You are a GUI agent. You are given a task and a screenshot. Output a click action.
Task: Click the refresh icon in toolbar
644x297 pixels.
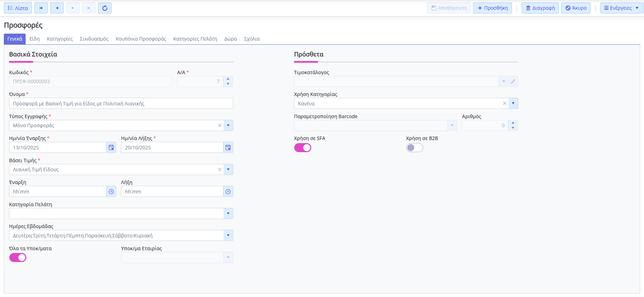[105, 8]
